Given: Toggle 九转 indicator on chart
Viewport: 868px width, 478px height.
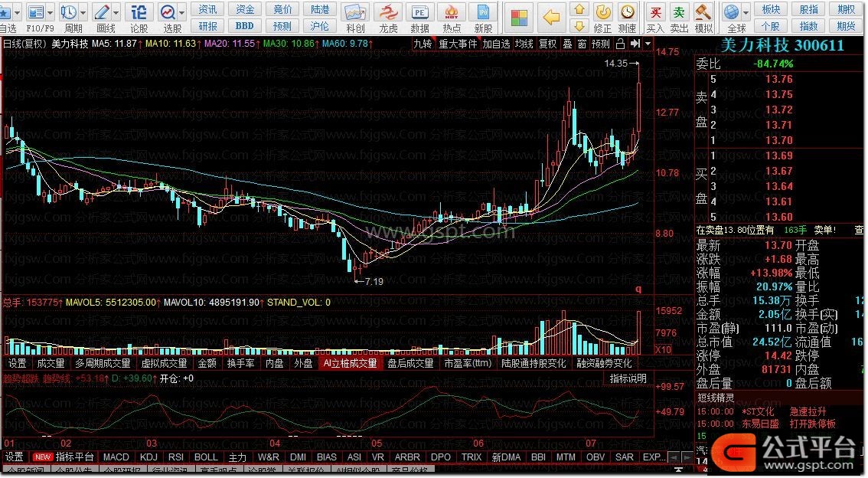Looking at the screenshot, I should 423,44.
